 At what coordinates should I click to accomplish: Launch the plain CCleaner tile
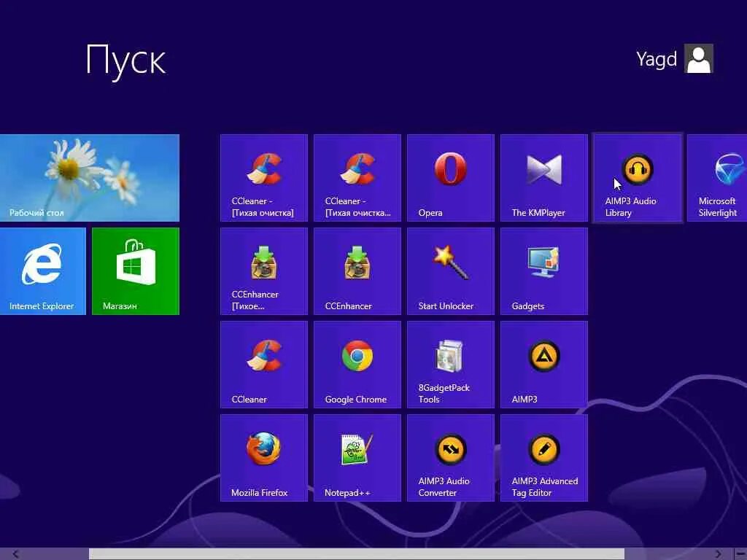click(x=264, y=365)
